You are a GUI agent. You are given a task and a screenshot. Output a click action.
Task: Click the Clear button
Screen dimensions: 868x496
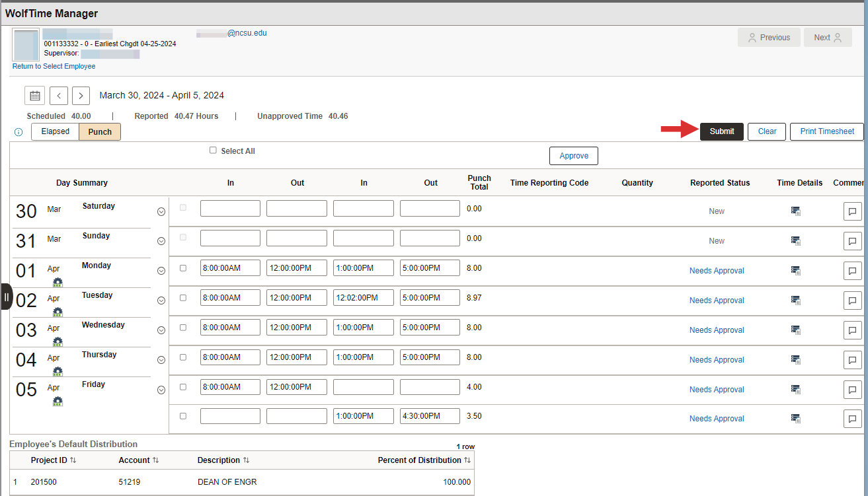click(x=767, y=131)
